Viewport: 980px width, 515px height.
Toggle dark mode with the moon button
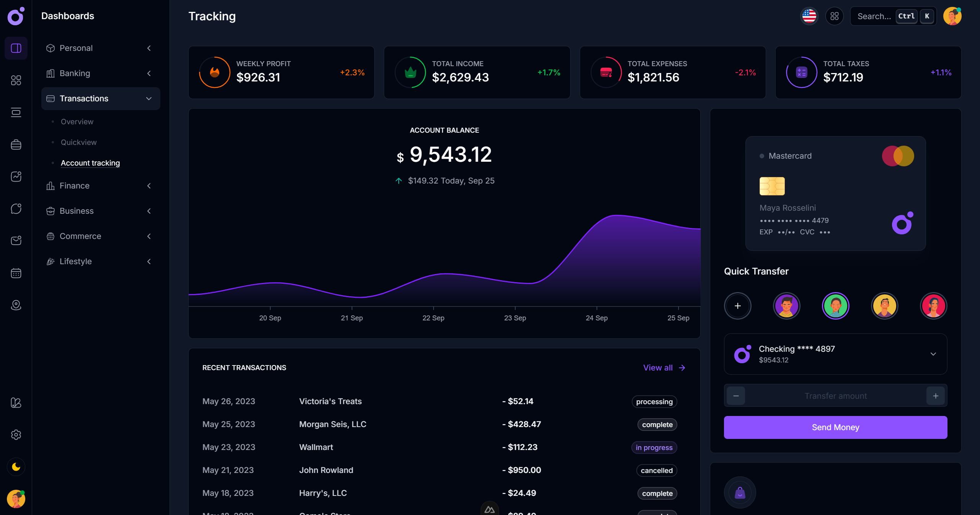[16, 467]
